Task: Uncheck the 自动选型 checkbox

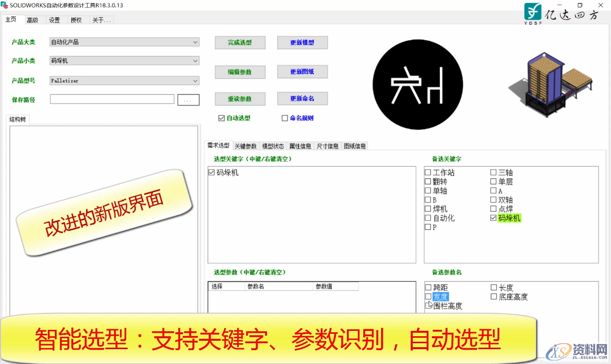Action: coord(221,118)
